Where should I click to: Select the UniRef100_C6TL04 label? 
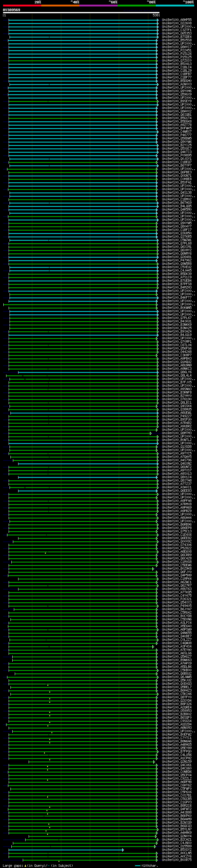click(x=177, y=345)
